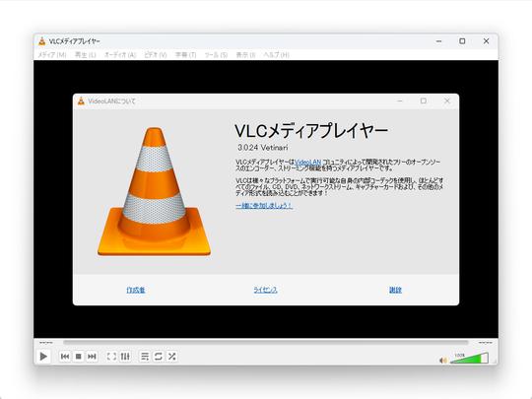Image resolution: width=532 pixels, height=399 pixels.
Task: Maximize the VideoLANについて dialog
Action: [424, 100]
